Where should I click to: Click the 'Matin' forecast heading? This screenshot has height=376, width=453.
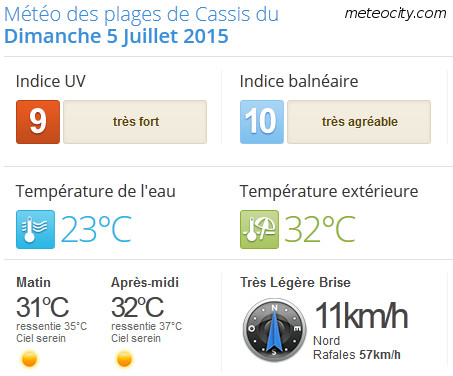33,282
